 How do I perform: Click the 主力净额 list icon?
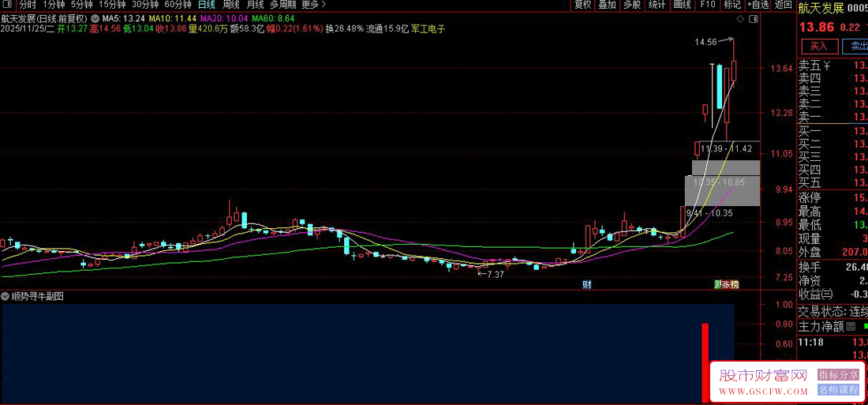(x=851, y=326)
